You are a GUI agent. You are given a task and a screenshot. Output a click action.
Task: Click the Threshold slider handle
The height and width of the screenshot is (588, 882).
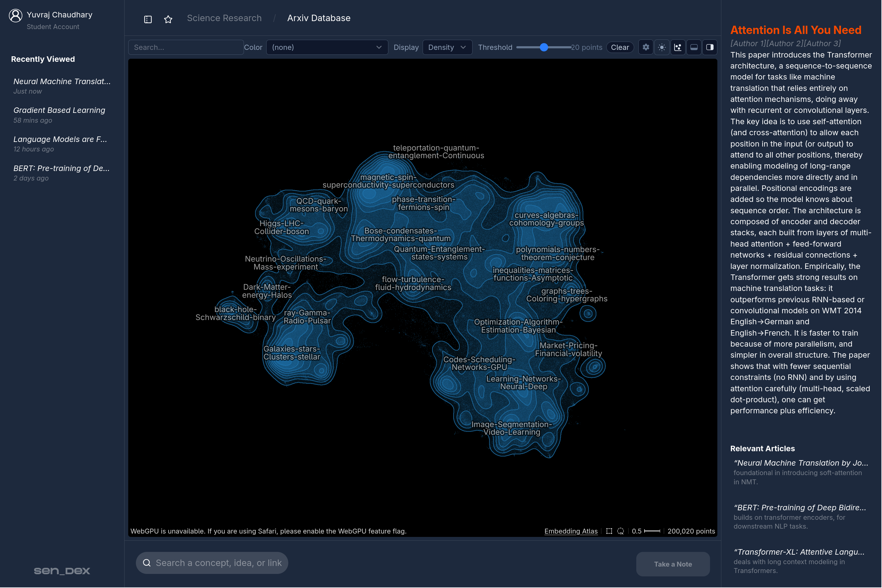coord(544,47)
